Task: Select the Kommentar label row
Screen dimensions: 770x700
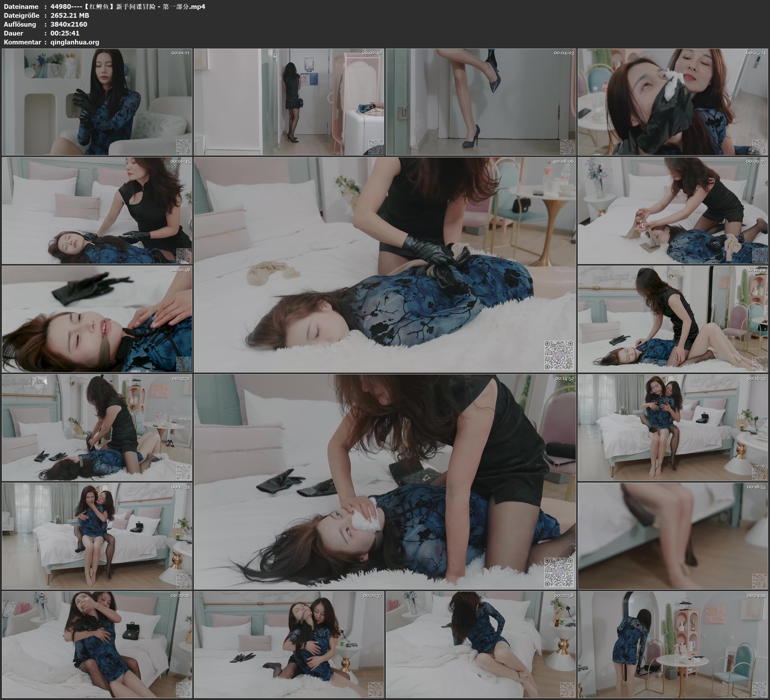Action: (23, 43)
